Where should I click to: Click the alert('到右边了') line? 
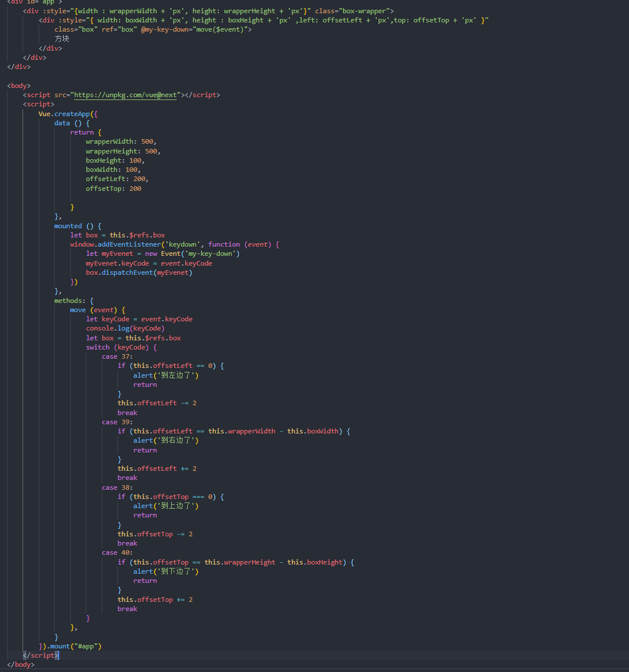pos(165,440)
